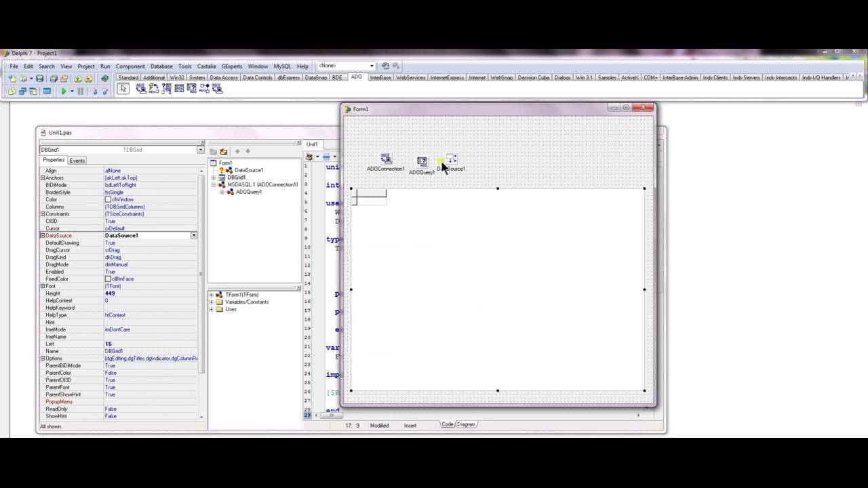Switch to Data Access palette tab

[224, 77]
